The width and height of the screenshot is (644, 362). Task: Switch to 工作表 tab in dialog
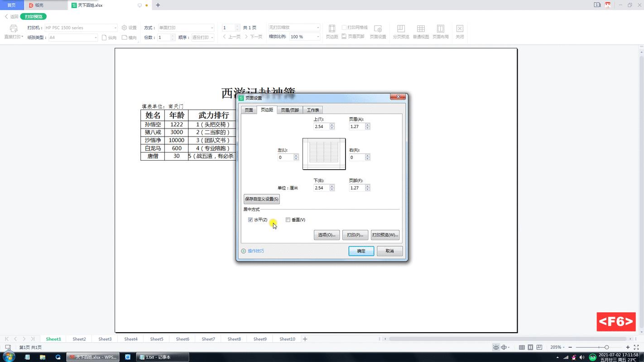pyautogui.click(x=313, y=110)
